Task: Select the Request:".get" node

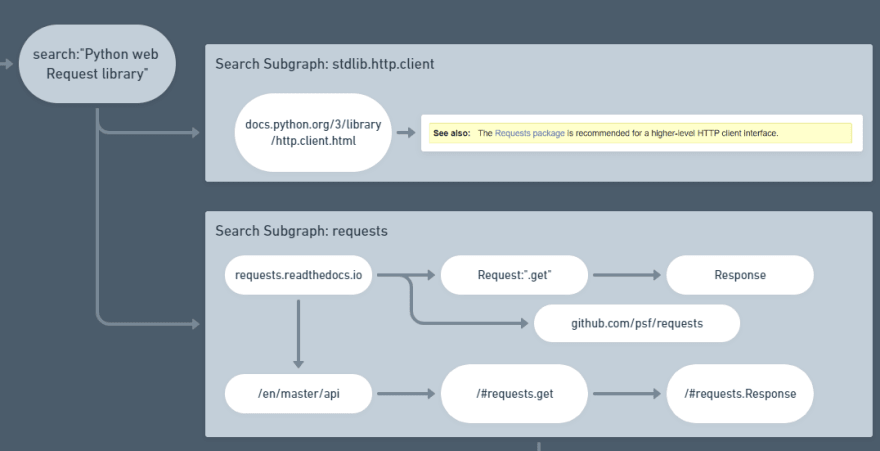Action: tap(515, 275)
